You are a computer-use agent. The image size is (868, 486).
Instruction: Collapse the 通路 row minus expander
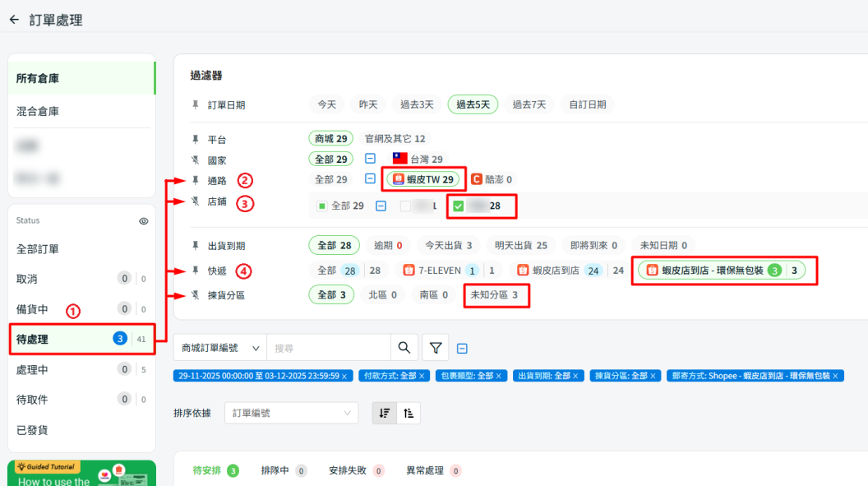(370, 179)
